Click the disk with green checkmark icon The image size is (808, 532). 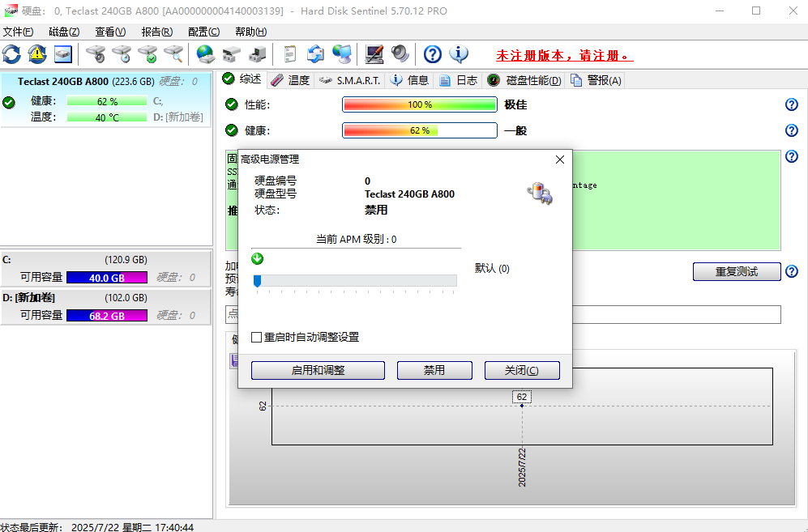tap(147, 54)
